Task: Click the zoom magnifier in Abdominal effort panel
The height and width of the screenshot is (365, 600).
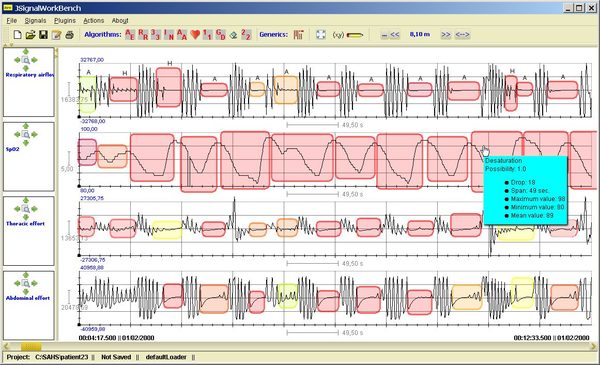Action: point(26,284)
